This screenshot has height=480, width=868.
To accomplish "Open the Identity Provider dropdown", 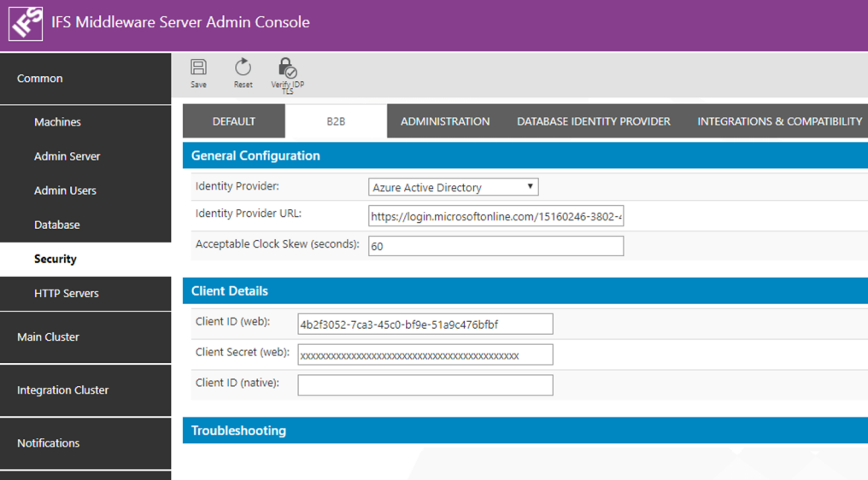I will click(x=453, y=187).
